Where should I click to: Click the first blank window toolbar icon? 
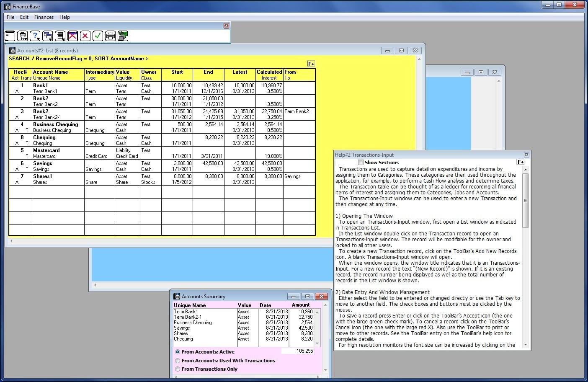[x=10, y=36]
